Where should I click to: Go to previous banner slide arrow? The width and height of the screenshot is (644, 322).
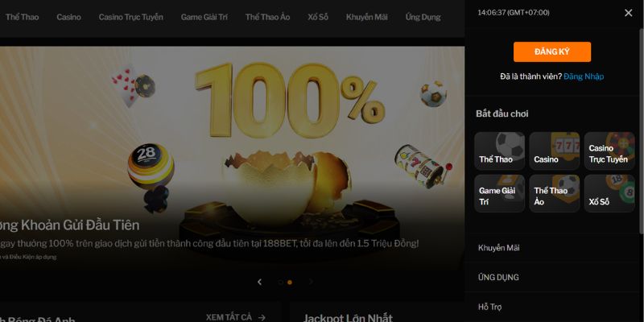tap(259, 282)
